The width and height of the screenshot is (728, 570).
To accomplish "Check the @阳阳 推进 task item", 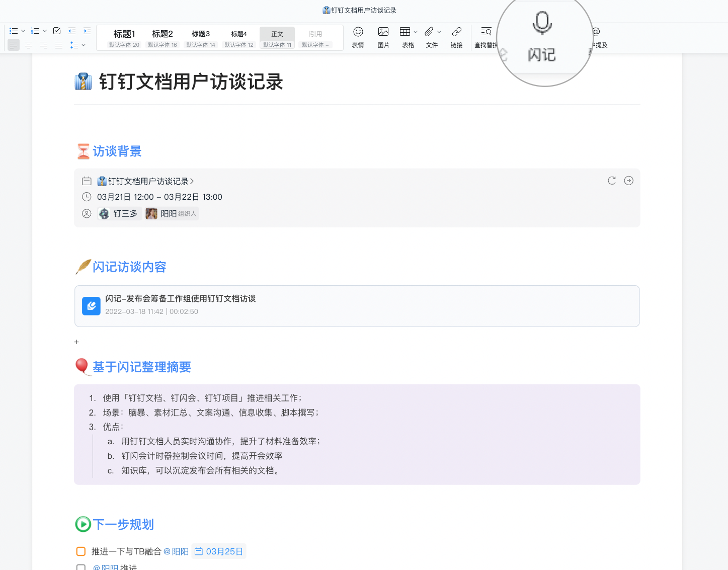I will click(81, 567).
